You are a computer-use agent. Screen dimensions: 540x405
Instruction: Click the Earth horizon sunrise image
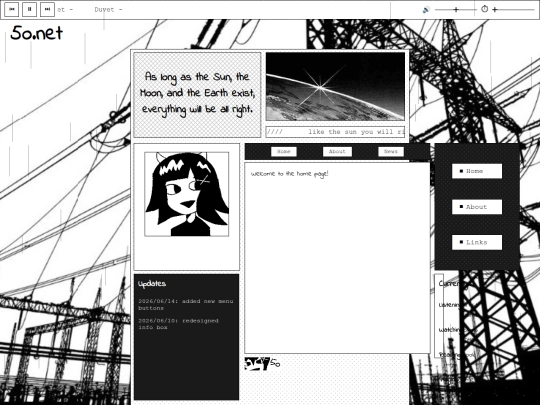335,86
